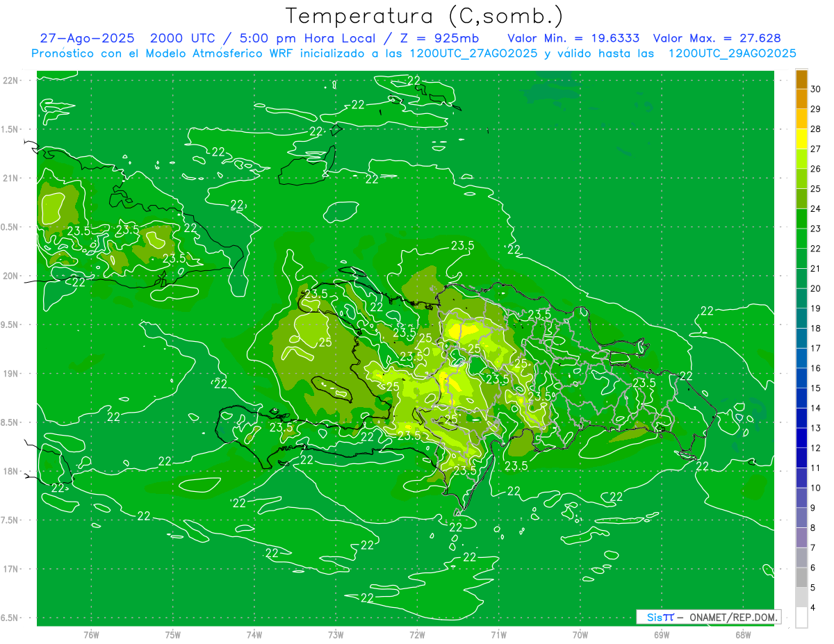Click the longitude axis label "75W"
The height and width of the screenshot is (644, 834).
[172, 635]
